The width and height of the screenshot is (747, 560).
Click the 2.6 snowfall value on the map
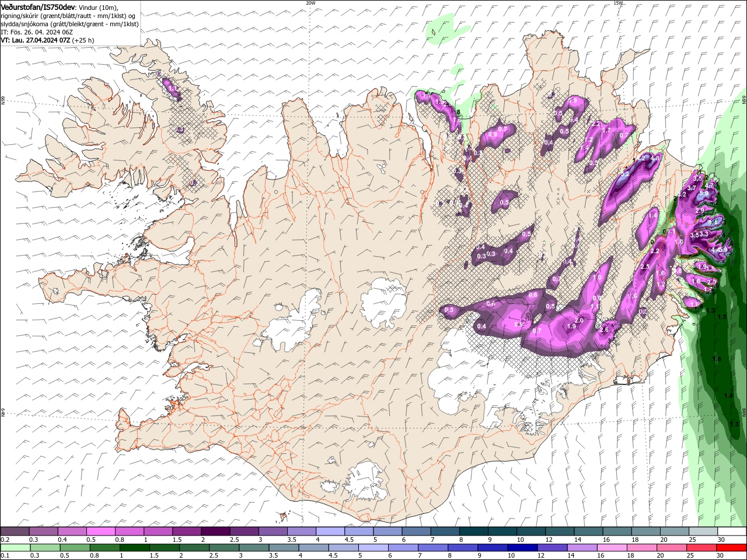click(604, 330)
